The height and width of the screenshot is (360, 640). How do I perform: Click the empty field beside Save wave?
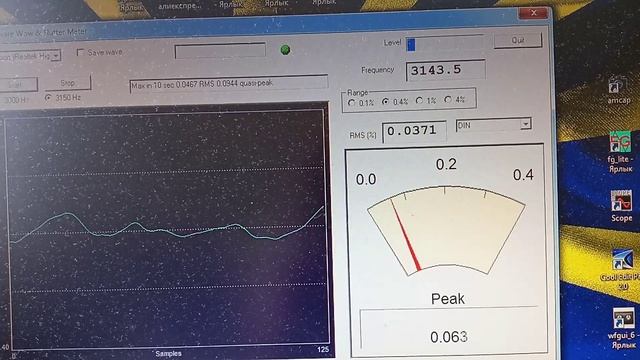[x=220, y=51]
